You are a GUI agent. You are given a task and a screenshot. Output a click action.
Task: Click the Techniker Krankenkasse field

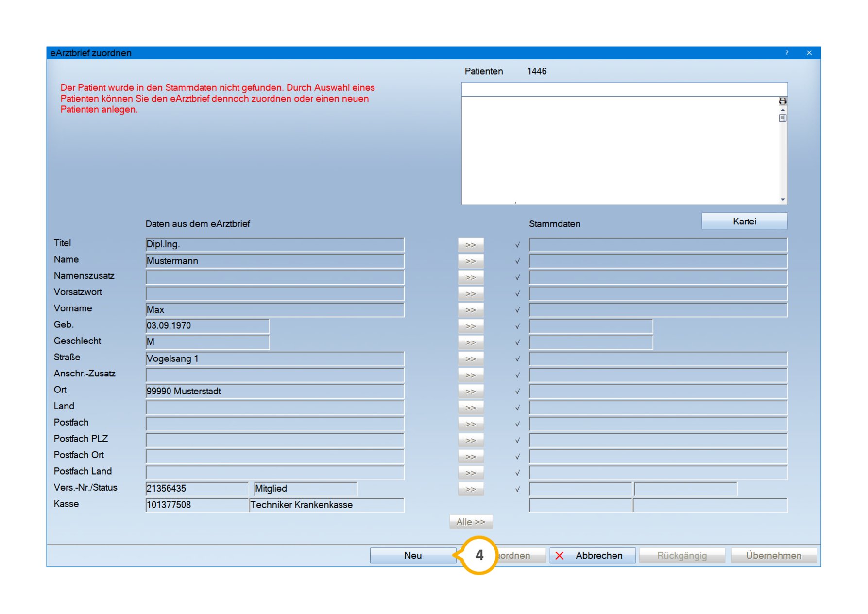pyautogui.click(x=326, y=505)
